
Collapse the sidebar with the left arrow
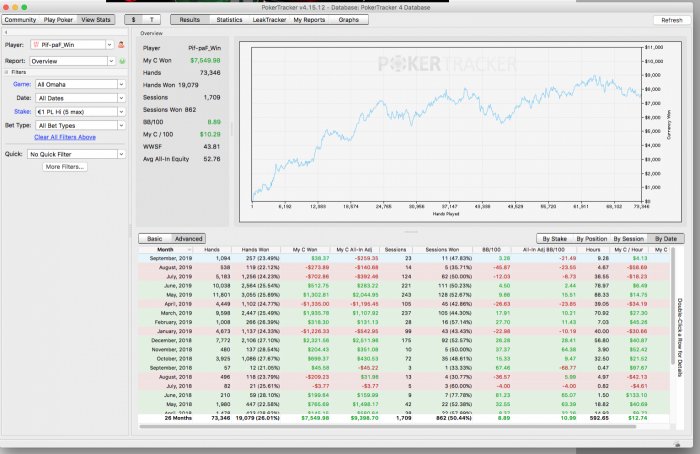click(6, 32)
